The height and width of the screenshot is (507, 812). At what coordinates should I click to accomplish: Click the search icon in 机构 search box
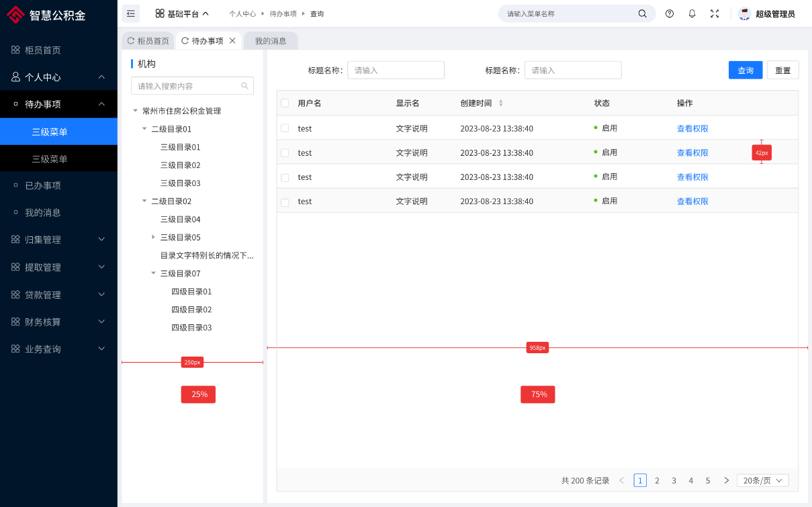[x=244, y=86]
